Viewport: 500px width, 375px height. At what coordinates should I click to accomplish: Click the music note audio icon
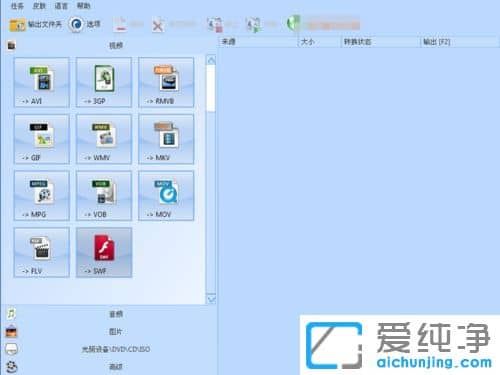point(11,314)
